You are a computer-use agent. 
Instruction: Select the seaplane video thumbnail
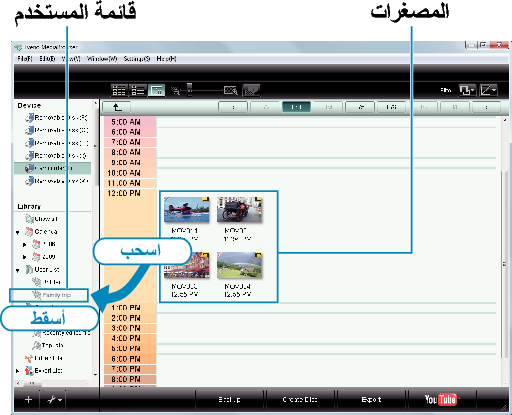tap(186, 210)
